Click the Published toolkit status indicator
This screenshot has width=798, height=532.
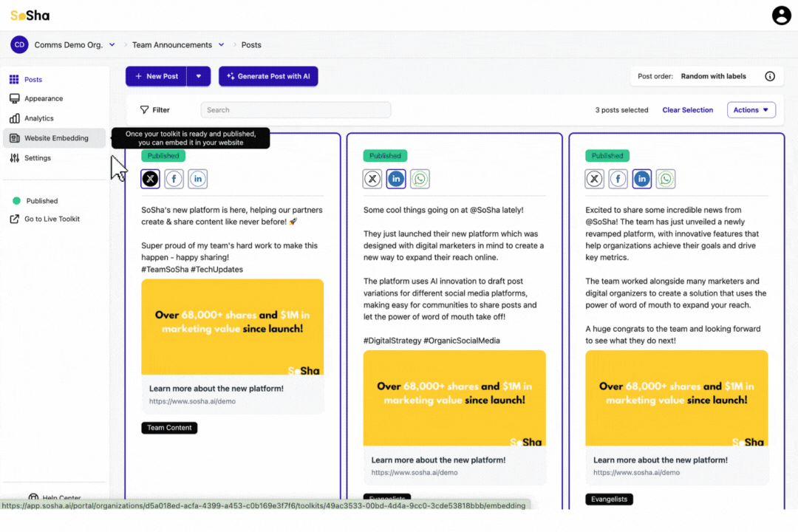tap(35, 200)
